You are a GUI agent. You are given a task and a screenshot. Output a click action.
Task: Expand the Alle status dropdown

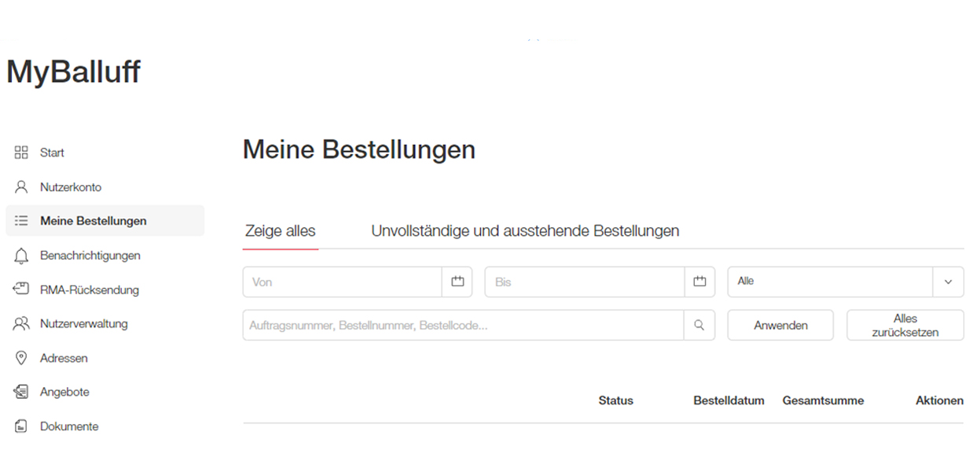829,282
